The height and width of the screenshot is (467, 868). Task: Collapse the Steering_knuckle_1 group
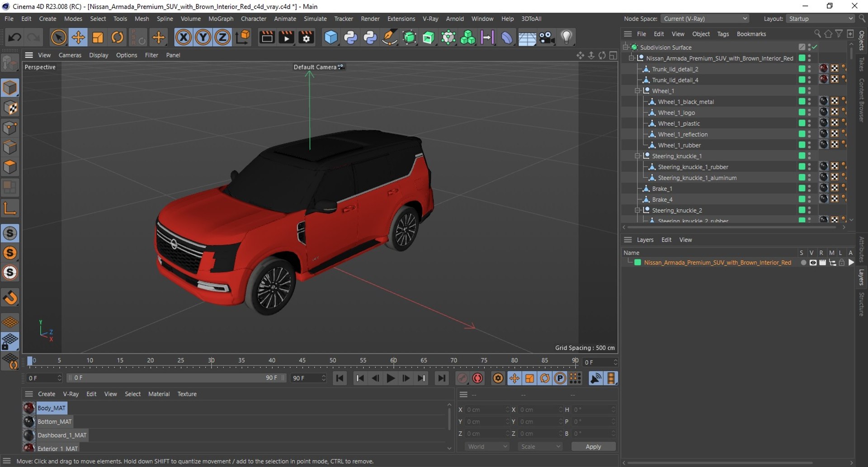point(637,156)
